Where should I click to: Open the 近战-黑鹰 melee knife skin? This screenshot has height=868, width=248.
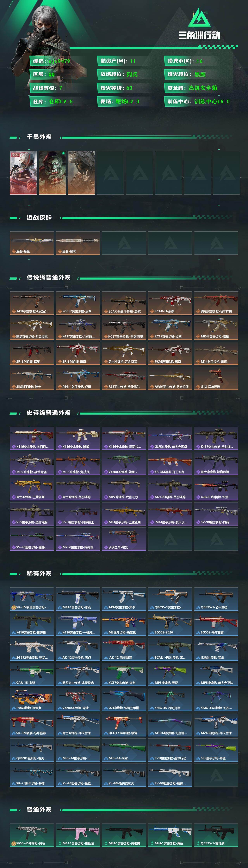click(x=78, y=243)
